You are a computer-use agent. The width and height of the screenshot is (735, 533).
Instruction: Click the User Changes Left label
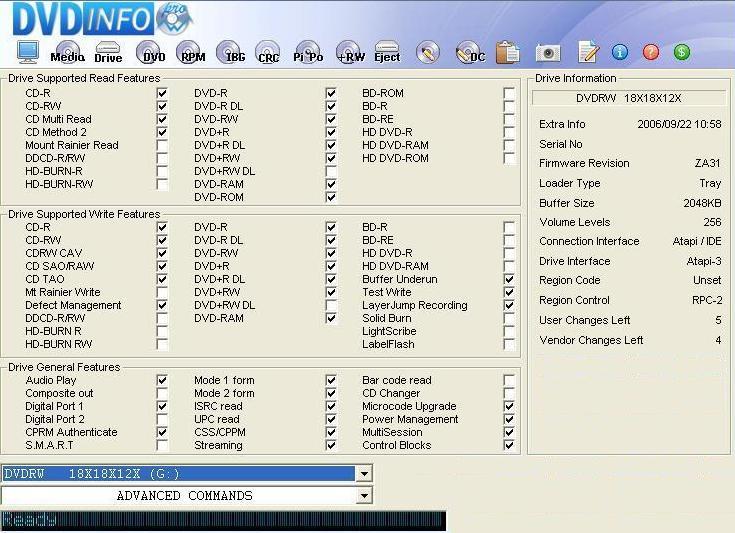[x=585, y=320]
